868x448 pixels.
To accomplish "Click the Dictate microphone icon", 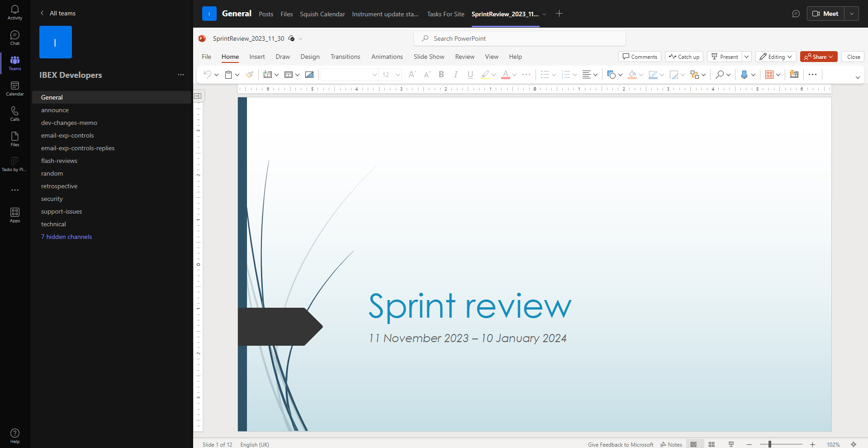I will pos(744,75).
